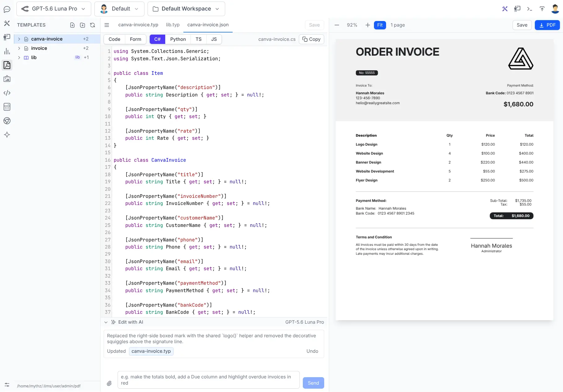Open the code brackets icon in sidebar
The width and height of the screenshot is (563, 392).
point(7,93)
